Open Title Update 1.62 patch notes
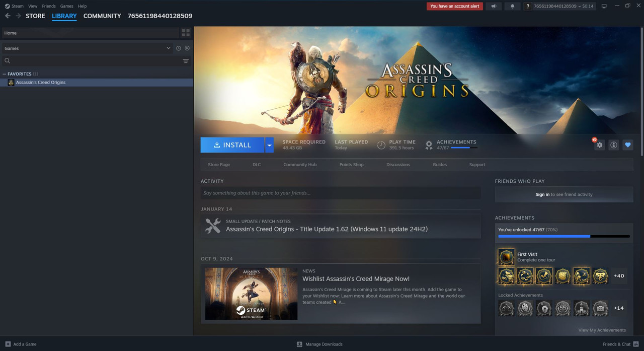644x351 pixels. click(x=327, y=229)
